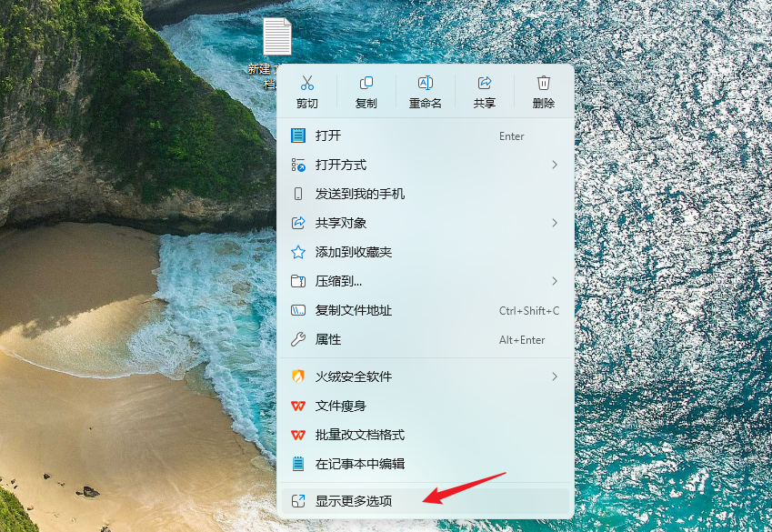Click the WPS 文件瘦身 icon

coord(300,407)
